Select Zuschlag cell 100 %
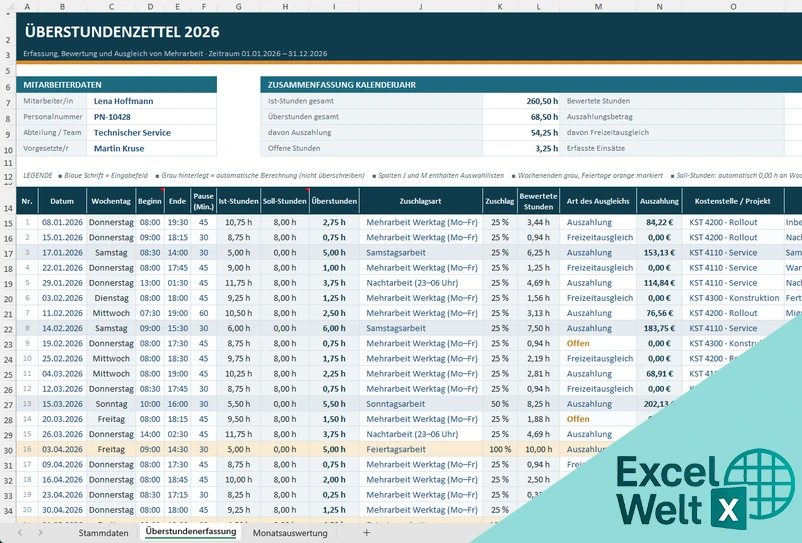 point(500,449)
